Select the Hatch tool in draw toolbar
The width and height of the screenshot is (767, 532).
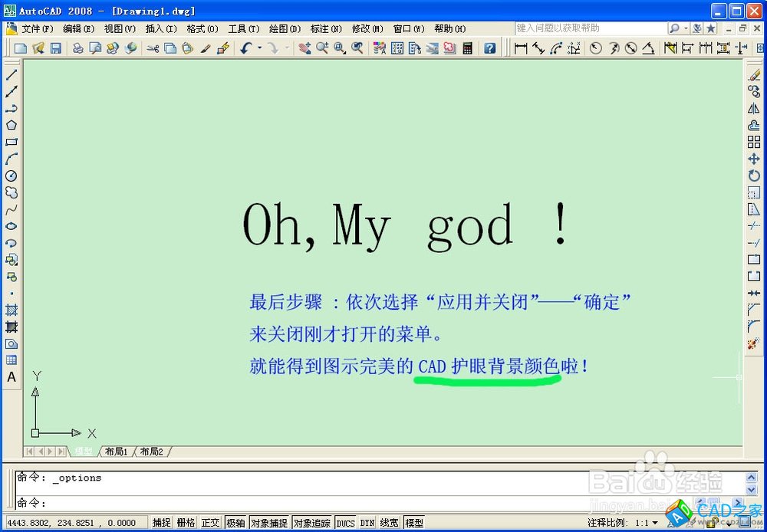point(12,310)
